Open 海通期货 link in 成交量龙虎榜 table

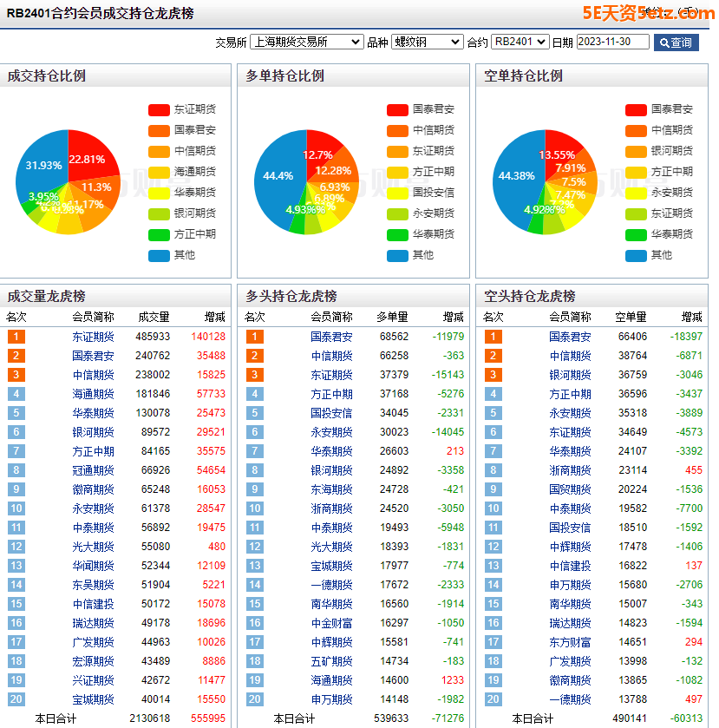tap(93, 394)
